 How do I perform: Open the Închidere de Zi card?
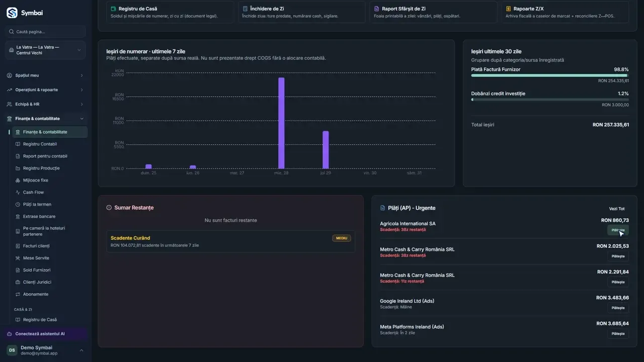[x=302, y=12]
